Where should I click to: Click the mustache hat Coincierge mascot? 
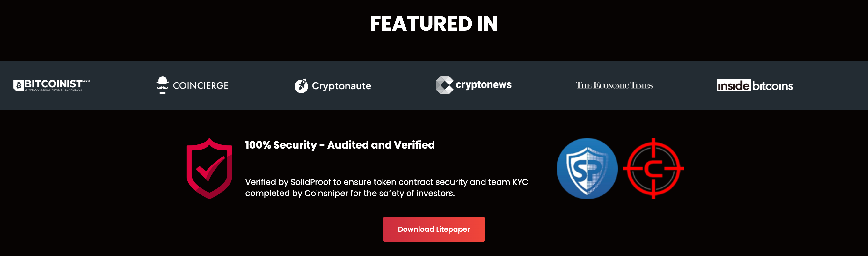click(x=163, y=85)
